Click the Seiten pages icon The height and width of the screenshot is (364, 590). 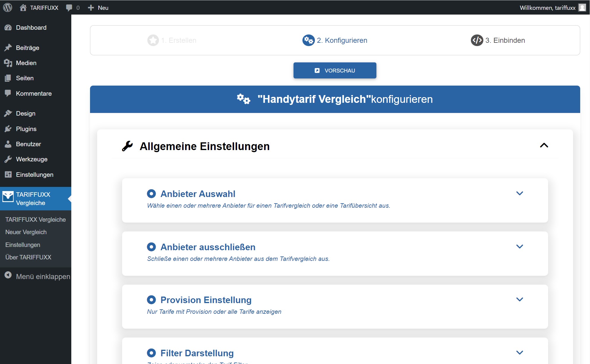pyautogui.click(x=8, y=78)
